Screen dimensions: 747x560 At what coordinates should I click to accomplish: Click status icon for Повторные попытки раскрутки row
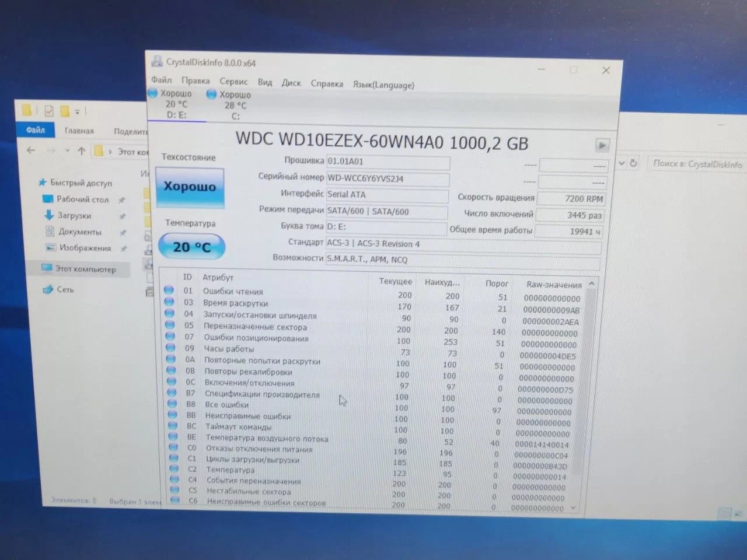tap(171, 359)
